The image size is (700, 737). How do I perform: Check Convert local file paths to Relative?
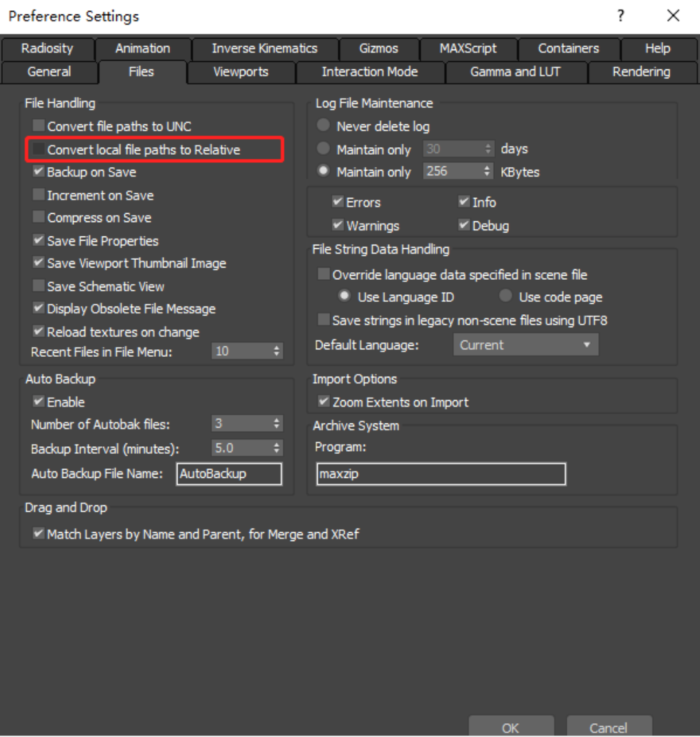point(39,149)
